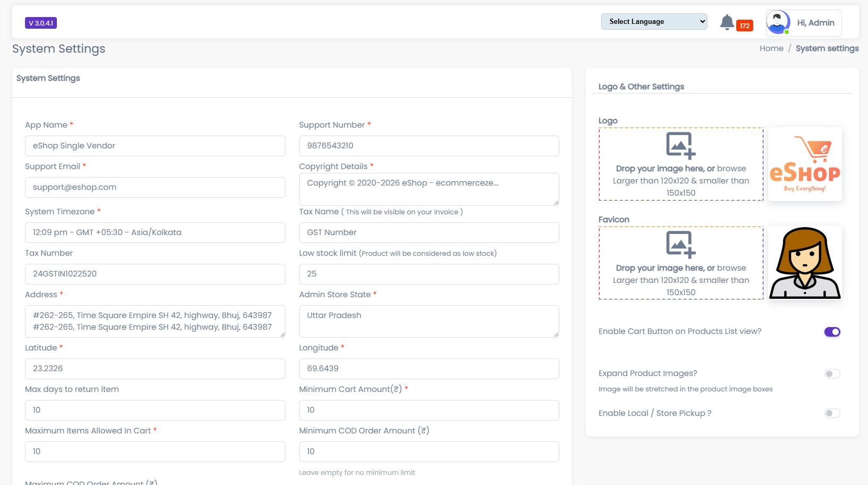Click the 'Leave empty for no minimum limit' hint
Screen dimensions: 868x485
tap(357, 472)
